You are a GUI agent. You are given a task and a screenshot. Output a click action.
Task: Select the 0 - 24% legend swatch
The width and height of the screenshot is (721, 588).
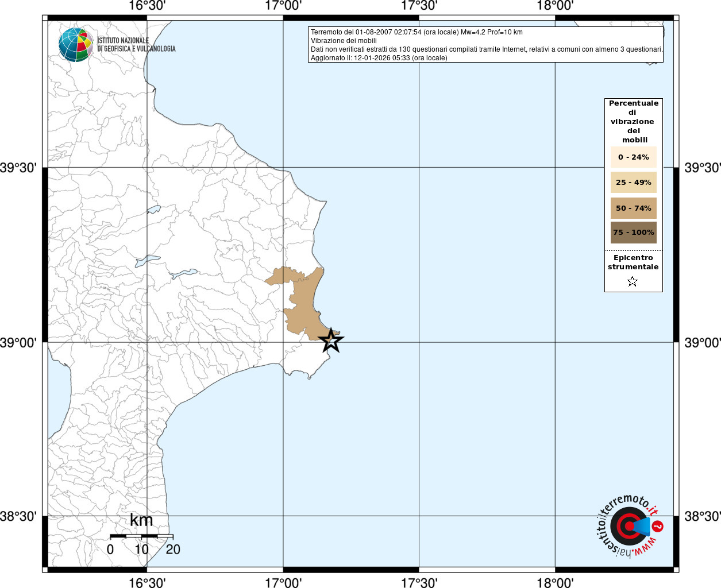pos(633,157)
